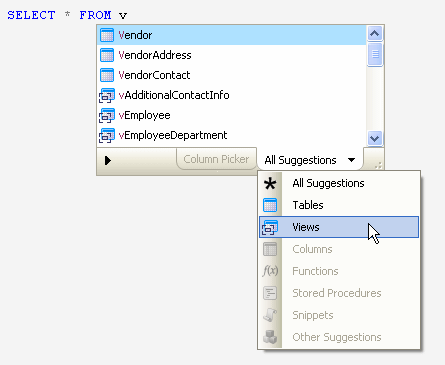The width and height of the screenshot is (445, 365).
Task: Click the view icon beside vAdditionalContactInfo
Action: pyautogui.click(x=107, y=95)
